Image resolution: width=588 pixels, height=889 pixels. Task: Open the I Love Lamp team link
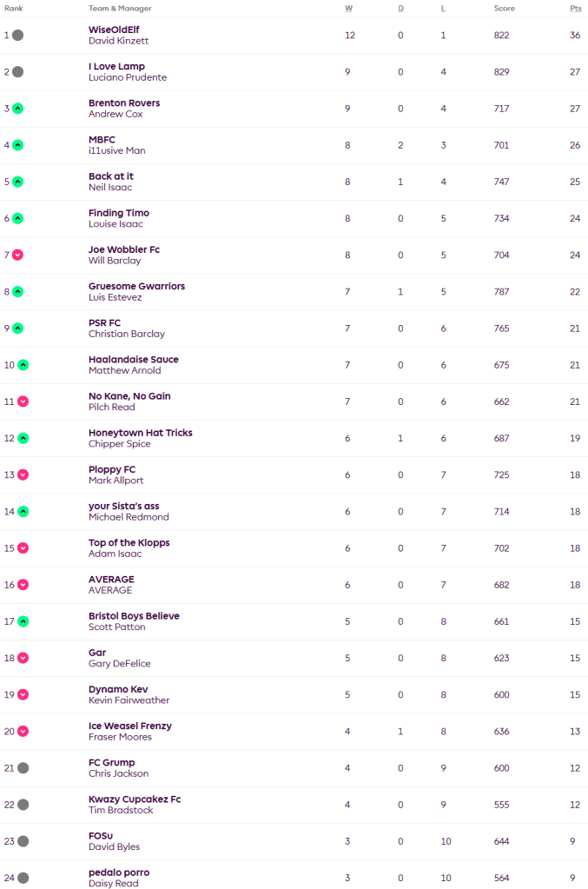coord(116,67)
